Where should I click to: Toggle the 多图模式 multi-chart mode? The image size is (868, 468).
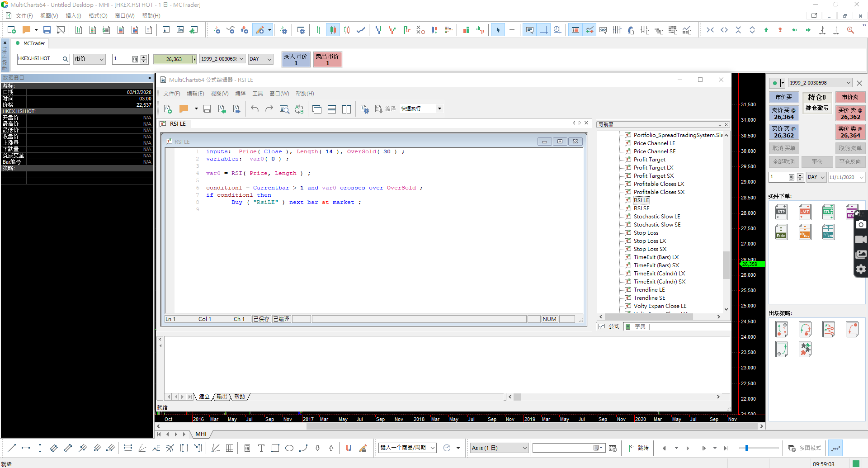pyautogui.click(x=805, y=448)
